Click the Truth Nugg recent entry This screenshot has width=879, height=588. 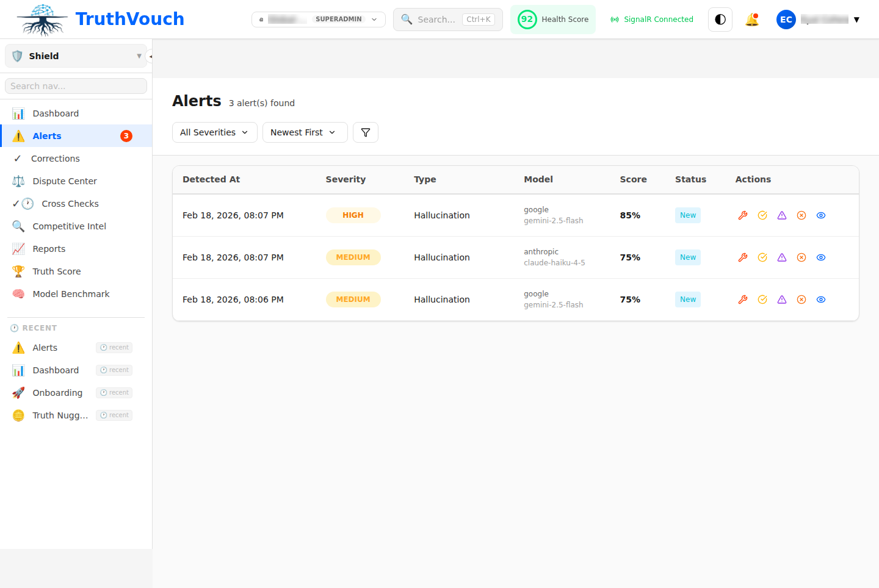(60, 415)
